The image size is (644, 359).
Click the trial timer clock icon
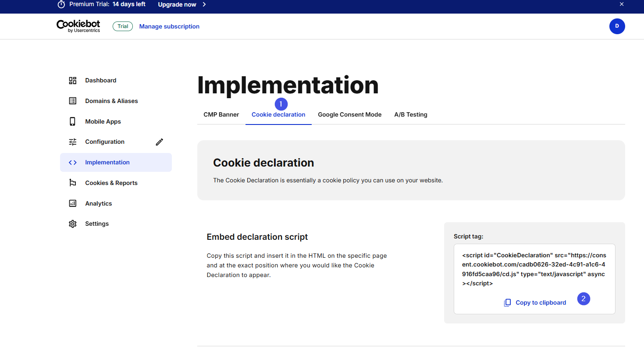coord(61,4)
